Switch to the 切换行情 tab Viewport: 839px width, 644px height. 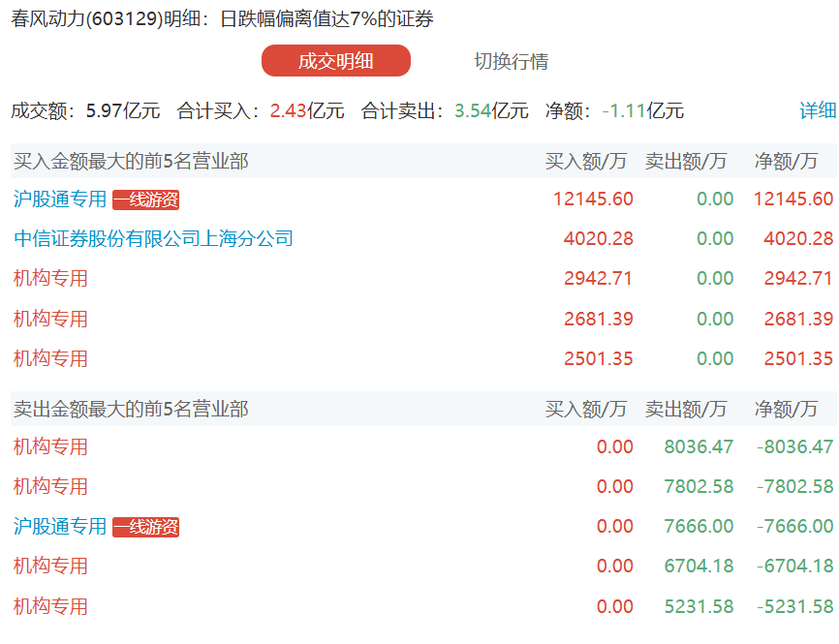point(511,61)
